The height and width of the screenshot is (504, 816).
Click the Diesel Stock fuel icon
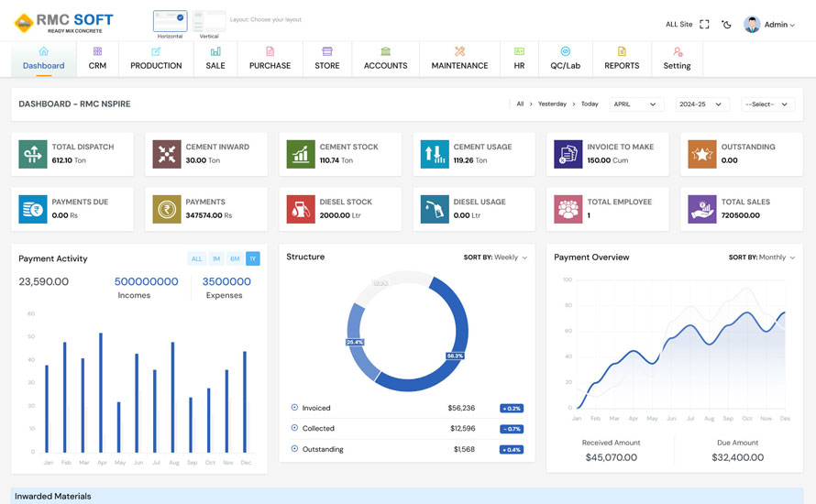[x=301, y=209]
